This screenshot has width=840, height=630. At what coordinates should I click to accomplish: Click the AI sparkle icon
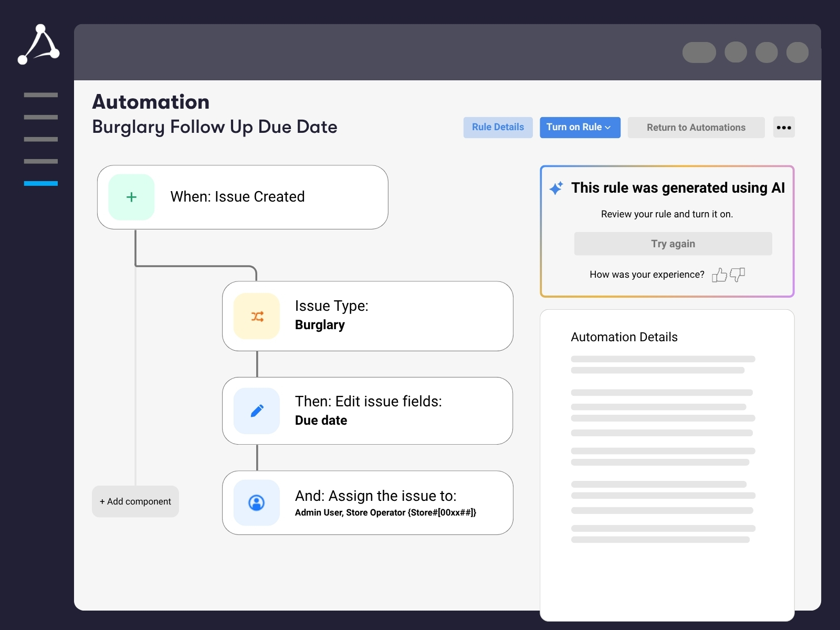coord(556,188)
